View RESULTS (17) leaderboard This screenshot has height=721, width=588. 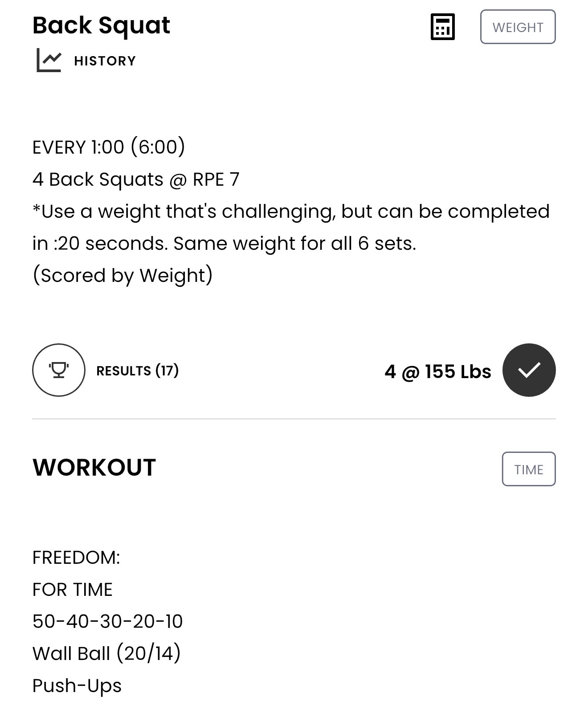(x=138, y=371)
